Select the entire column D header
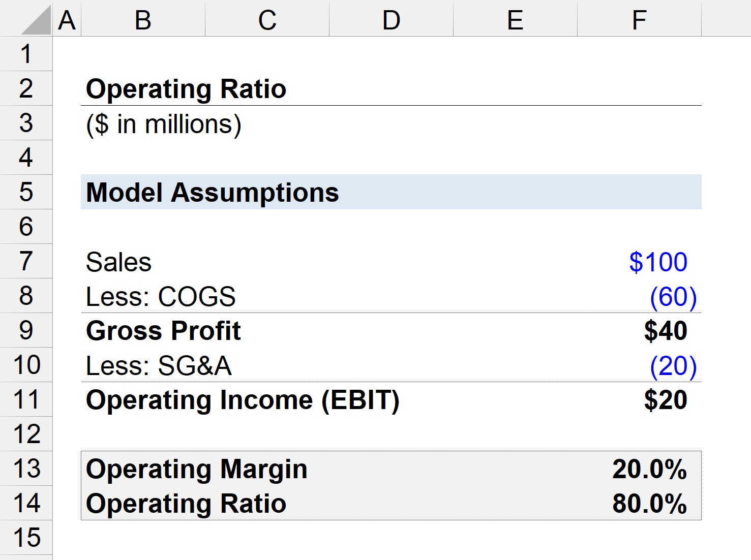Screen dimensions: 751x560 390,20
